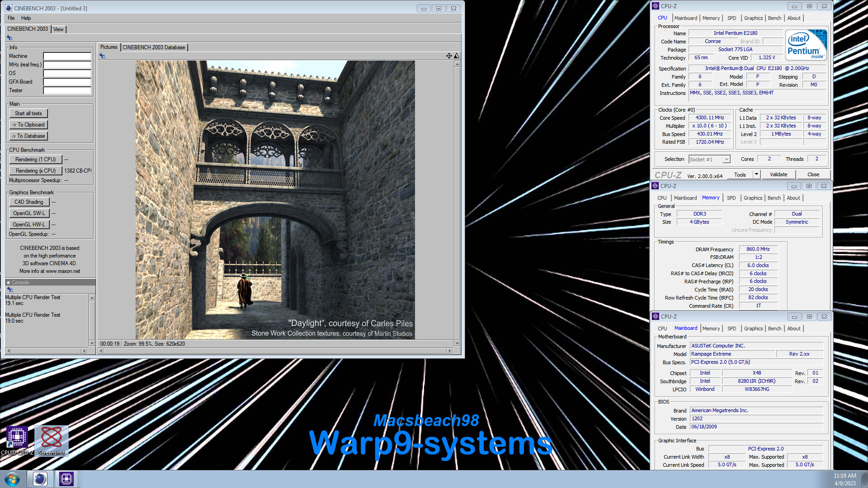Click the pin icon in the Console panel
868x488 pixels.
pos(9,290)
